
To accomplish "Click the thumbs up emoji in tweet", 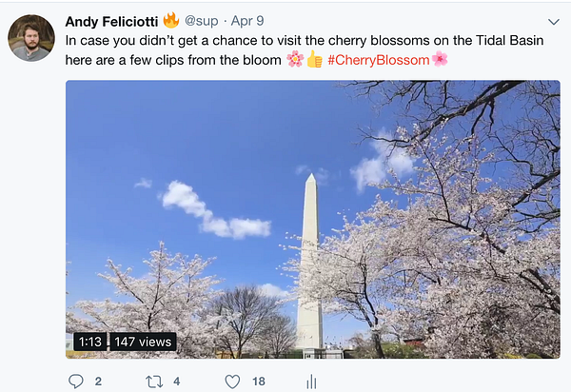I will (x=314, y=59).
